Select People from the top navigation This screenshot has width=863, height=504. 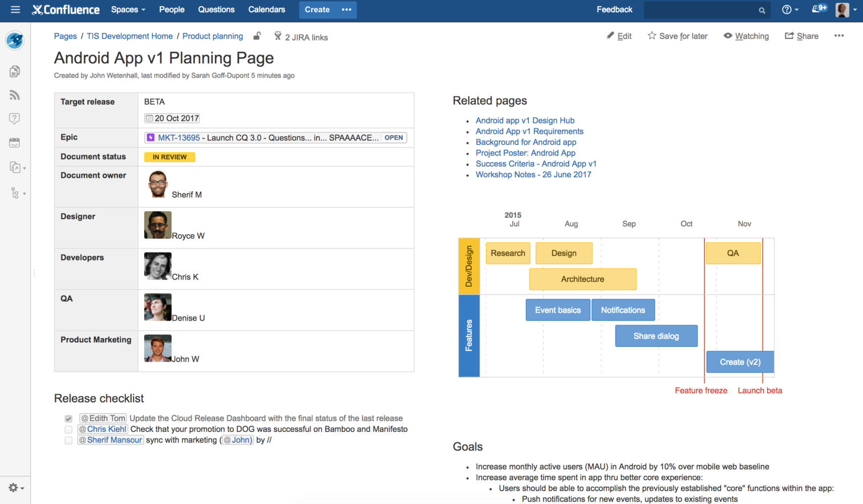[x=171, y=10]
